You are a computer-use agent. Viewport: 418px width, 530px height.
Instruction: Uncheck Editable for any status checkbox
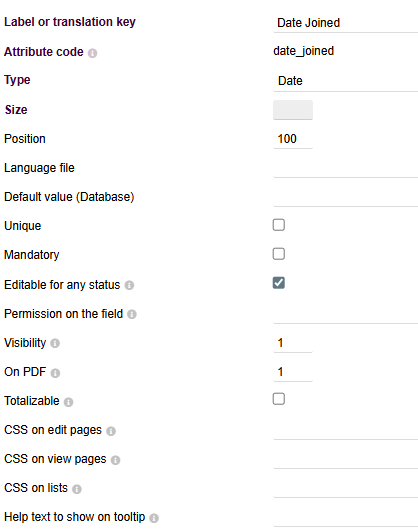279,283
